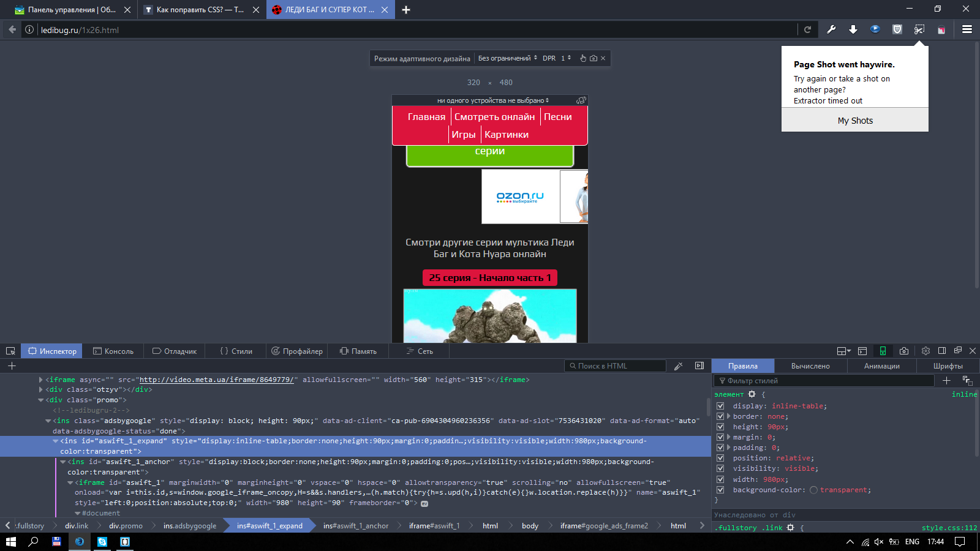Click the element picker icon in DevTools
This screenshot has width=980, height=551.
(10, 351)
